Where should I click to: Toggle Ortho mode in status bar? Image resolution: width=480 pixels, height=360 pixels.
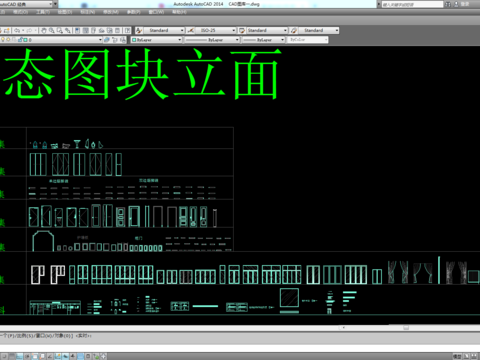(27, 356)
